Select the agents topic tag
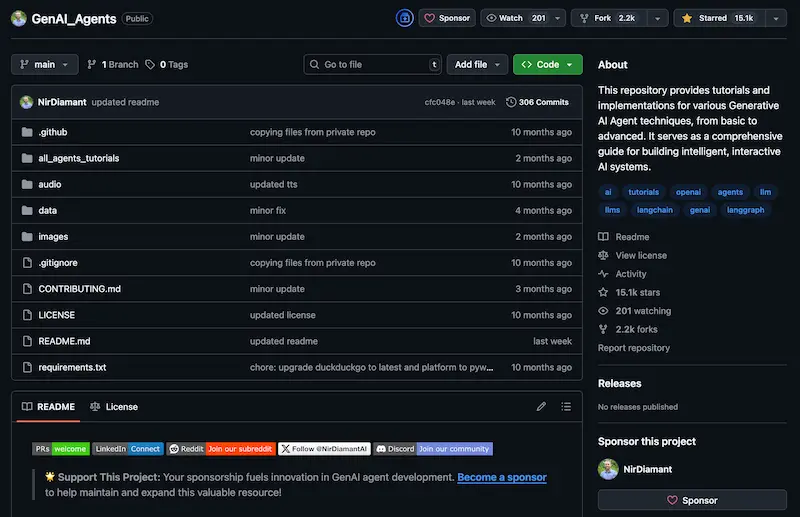The width and height of the screenshot is (800, 517). click(x=730, y=192)
